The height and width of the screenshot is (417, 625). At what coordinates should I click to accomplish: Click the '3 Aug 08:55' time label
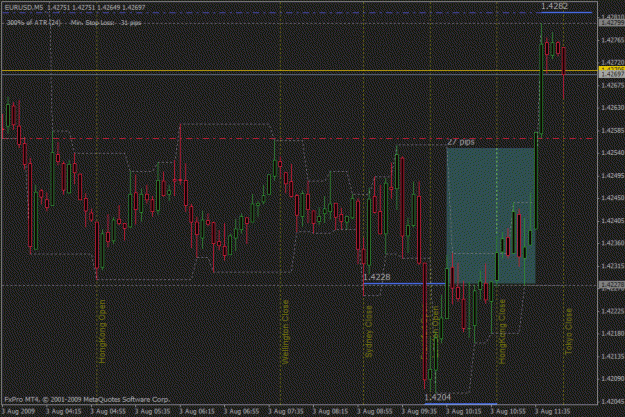coord(375,411)
